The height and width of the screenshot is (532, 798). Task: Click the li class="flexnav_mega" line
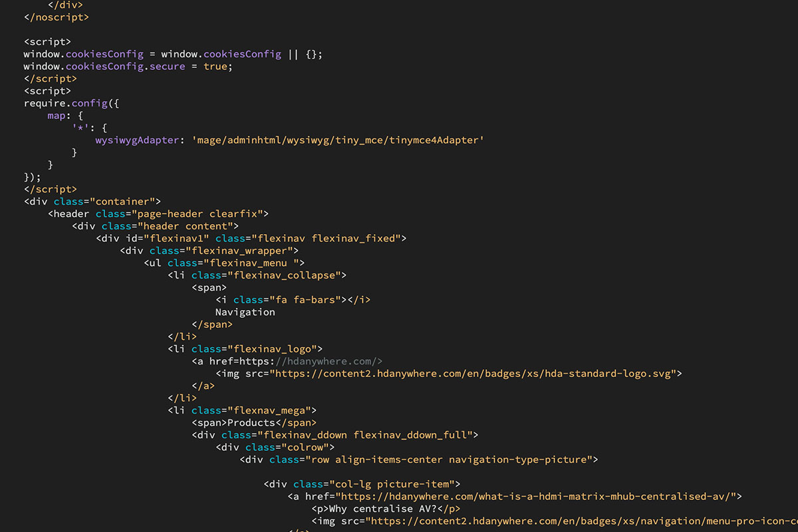click(242, 410)
